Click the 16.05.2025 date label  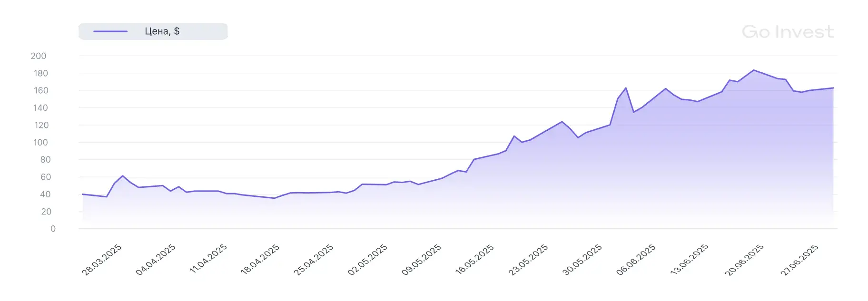coord(474,260)
